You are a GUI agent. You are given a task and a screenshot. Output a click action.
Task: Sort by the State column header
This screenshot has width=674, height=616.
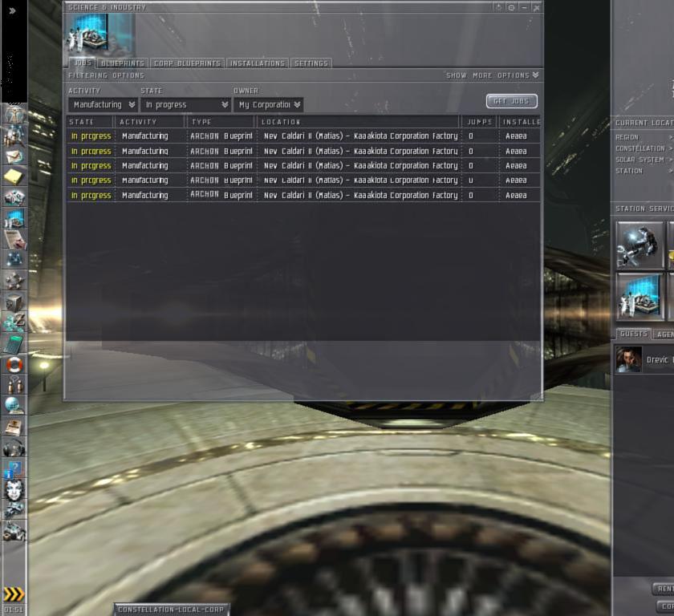coord(90,122)
